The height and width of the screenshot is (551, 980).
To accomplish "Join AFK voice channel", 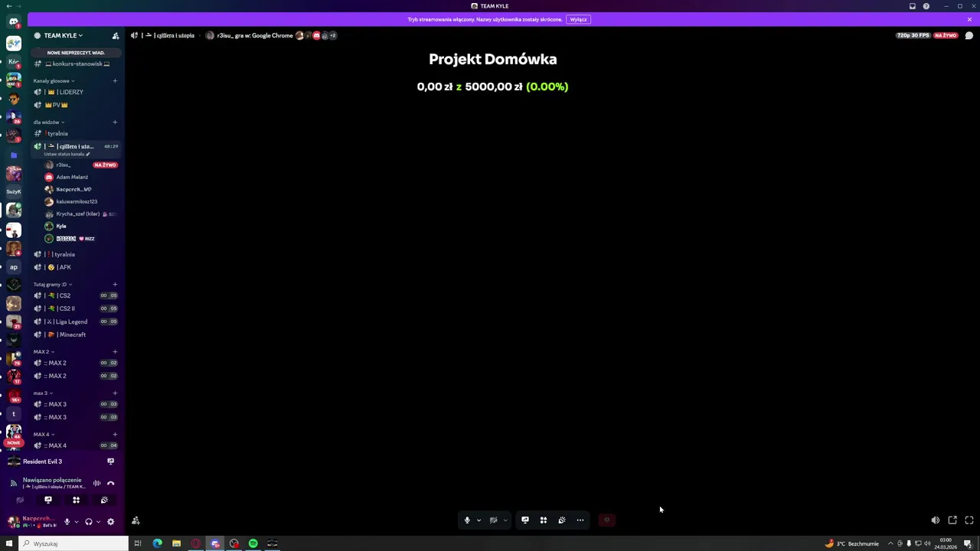I will (76, 267).
